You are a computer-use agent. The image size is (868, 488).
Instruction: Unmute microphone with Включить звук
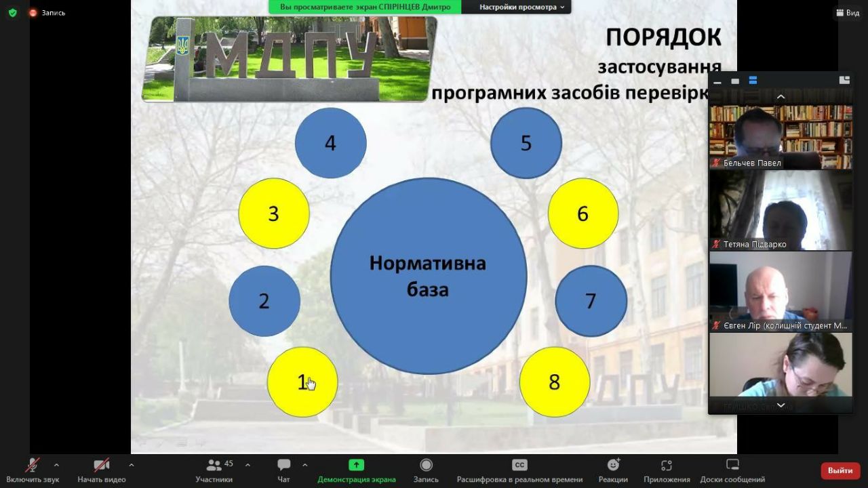[x=32, y=465]
